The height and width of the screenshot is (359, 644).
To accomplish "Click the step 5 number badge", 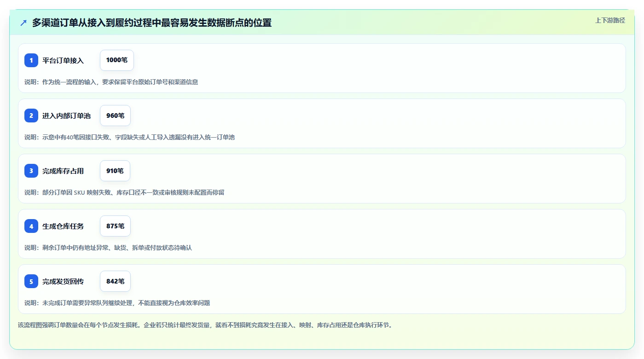I will point(31,281).
